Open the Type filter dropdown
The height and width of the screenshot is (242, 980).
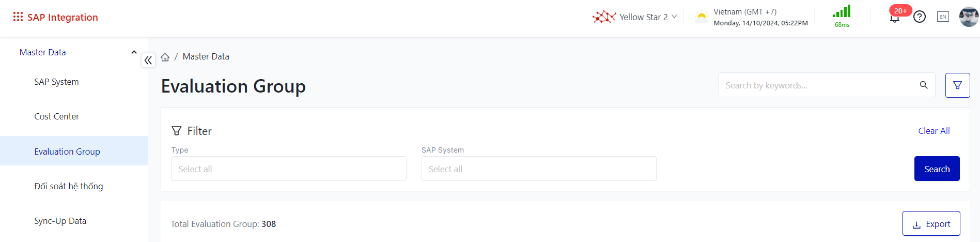(289, 169)
